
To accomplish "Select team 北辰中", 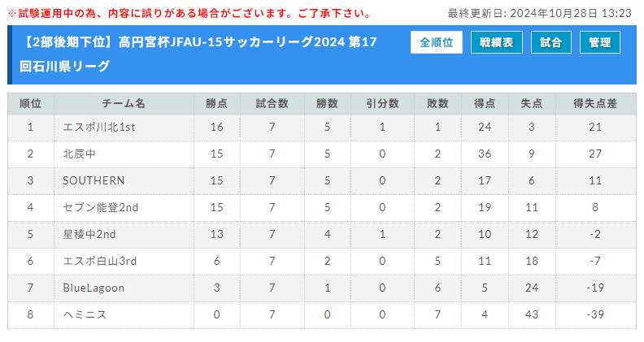I will click(x=79, y=154).
